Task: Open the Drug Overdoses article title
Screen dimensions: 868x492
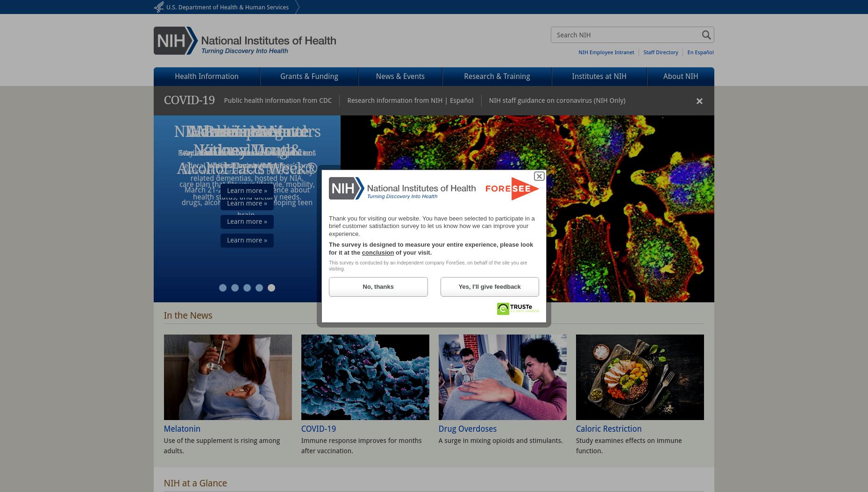Action: pyautogui.click(x=468, y=429)
